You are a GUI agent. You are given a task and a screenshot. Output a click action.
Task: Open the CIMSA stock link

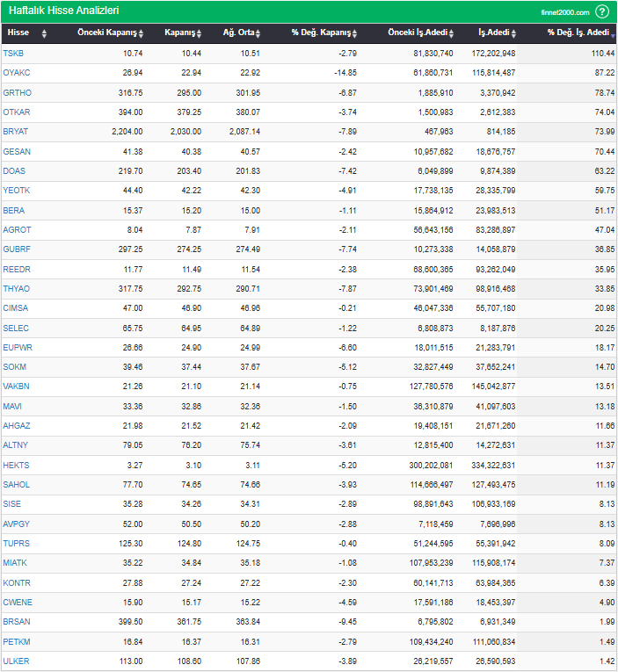[16, 307]
